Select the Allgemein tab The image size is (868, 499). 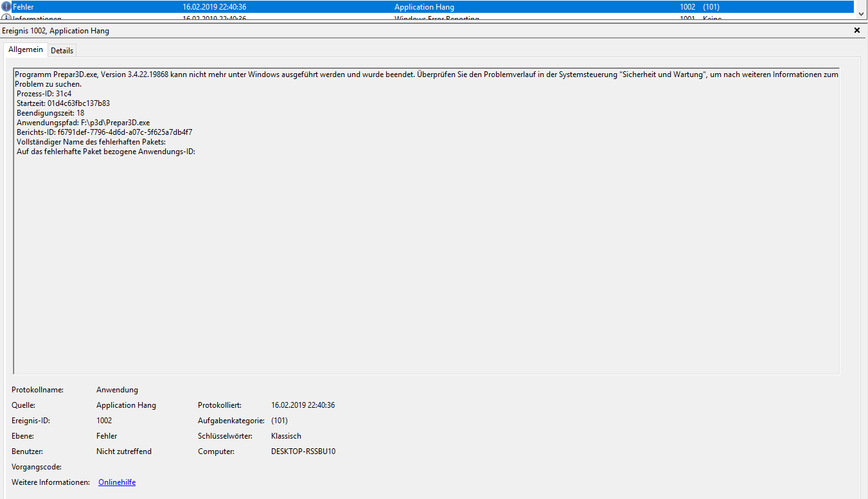tap(26, 49)
